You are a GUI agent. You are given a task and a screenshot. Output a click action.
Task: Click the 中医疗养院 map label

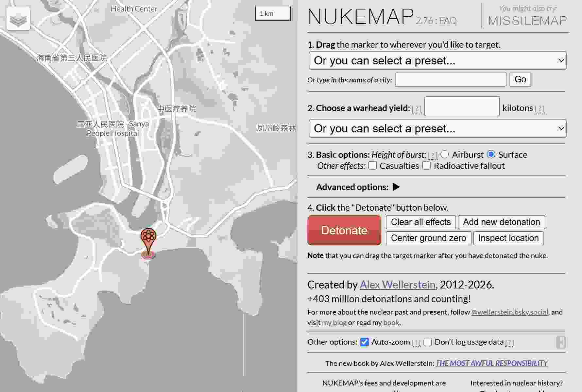click(177, 109)
